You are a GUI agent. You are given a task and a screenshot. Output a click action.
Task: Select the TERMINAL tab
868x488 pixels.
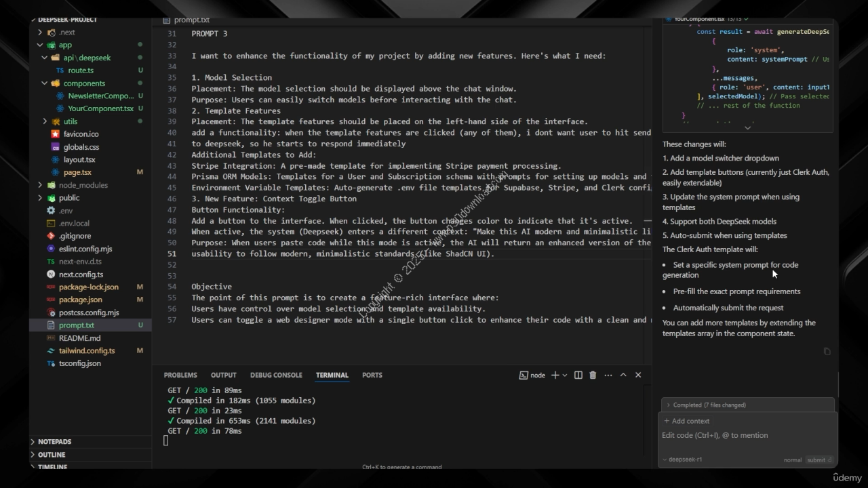(332, 375)
